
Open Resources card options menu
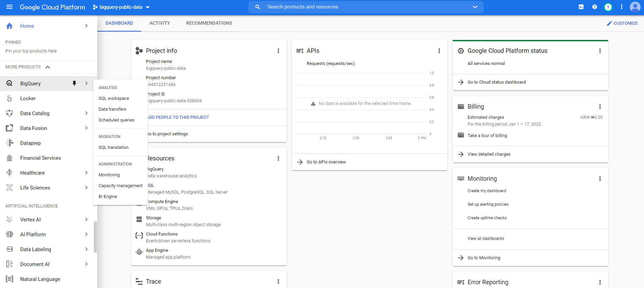click(x=278, y=158)
